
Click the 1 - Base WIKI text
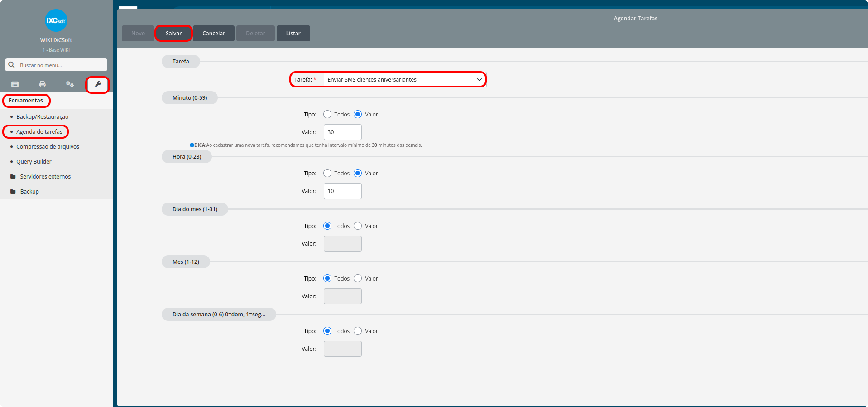56,50
